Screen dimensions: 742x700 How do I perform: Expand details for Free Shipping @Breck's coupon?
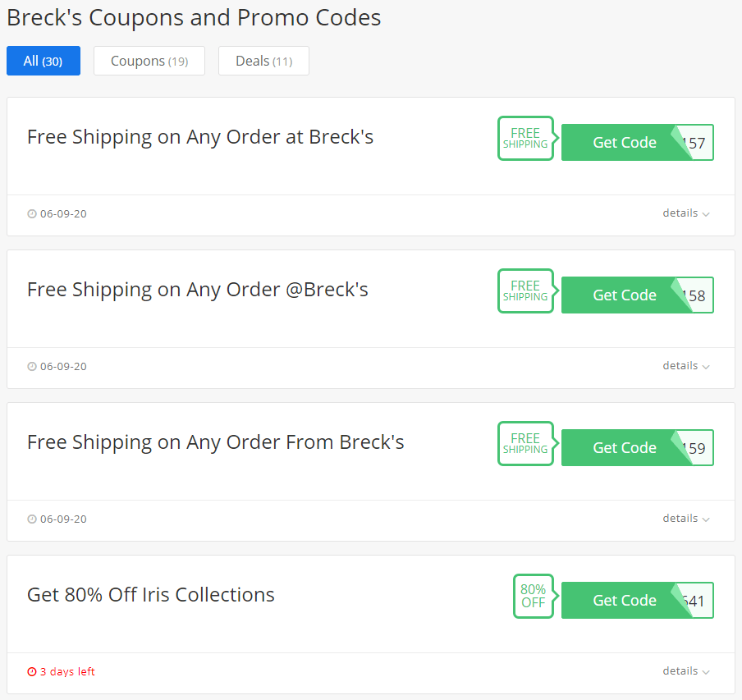coord(685,366)
